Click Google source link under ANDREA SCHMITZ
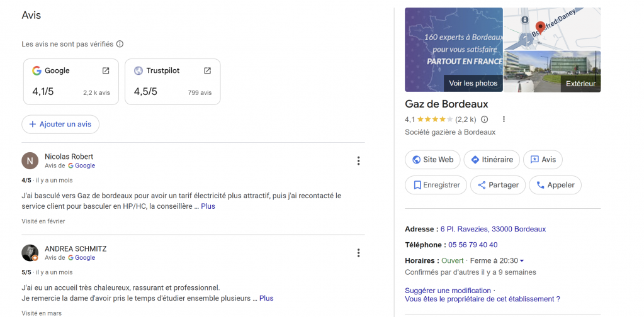The width and height of the screenshot is (644, 317). (81, 257)
